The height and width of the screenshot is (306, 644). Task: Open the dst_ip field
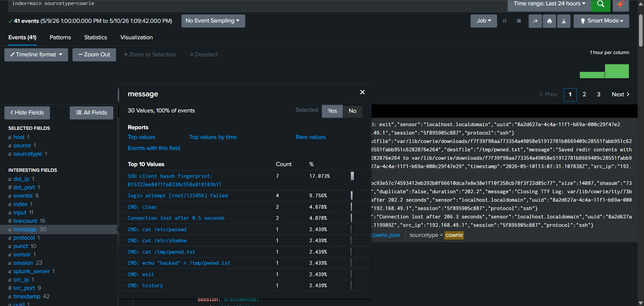pyautogui.click(x=21, y=179)
